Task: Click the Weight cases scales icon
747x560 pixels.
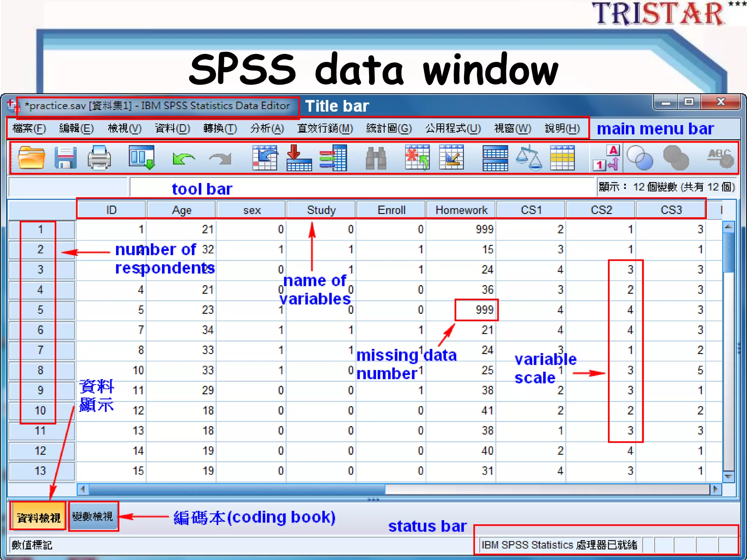Action: coord(529,158)
